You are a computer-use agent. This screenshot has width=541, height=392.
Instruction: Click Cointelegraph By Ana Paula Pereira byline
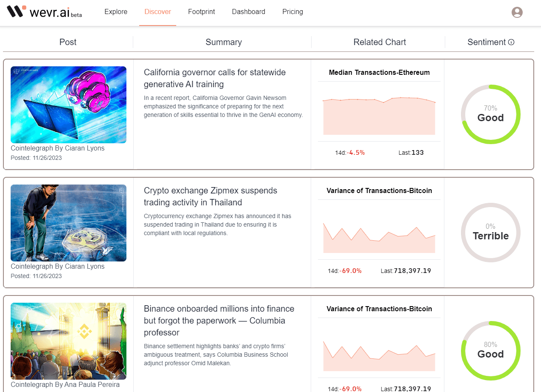pos(65,385)
